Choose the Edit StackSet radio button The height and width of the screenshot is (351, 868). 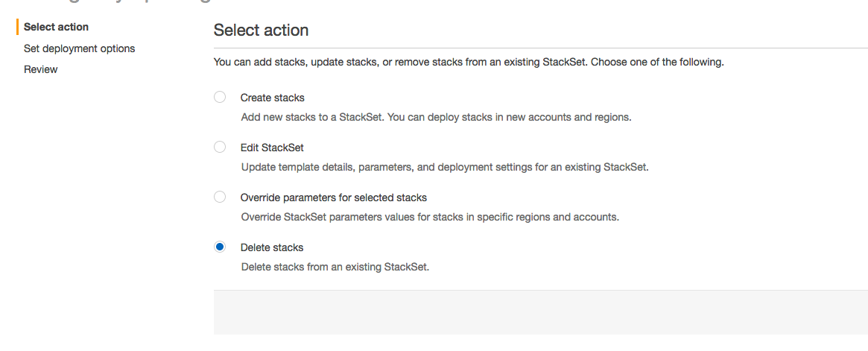[220, 148]
